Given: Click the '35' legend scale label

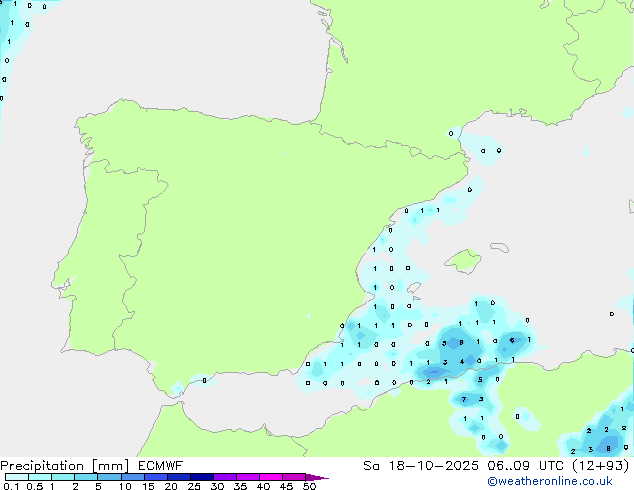Looking at the screenshot, I should click(x=240, y=486).
